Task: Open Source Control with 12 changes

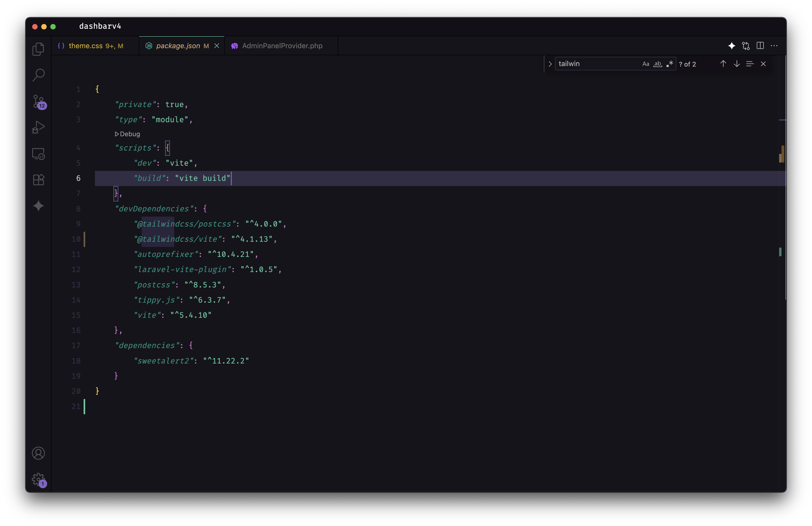Action: coord(39,101)
